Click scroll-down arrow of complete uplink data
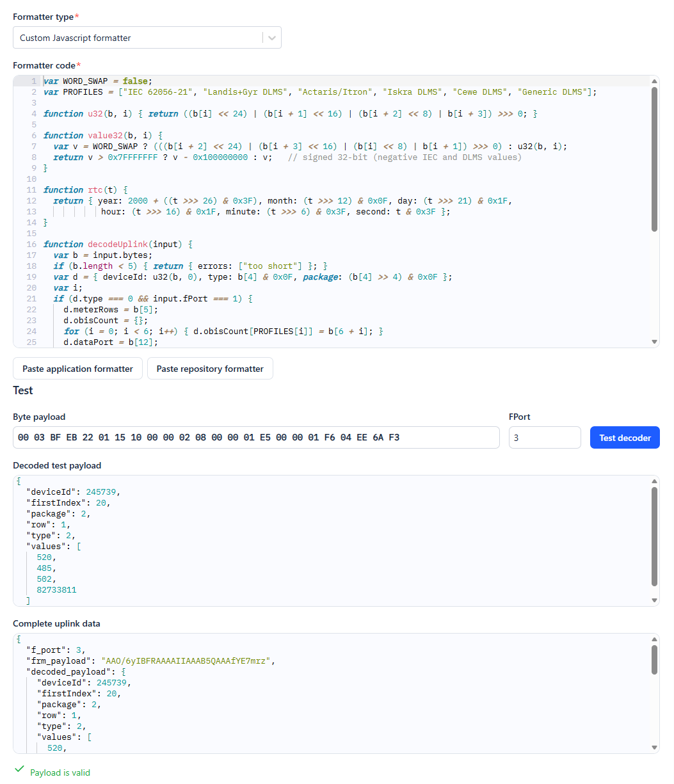674x784 pixels. click(654, 748)
